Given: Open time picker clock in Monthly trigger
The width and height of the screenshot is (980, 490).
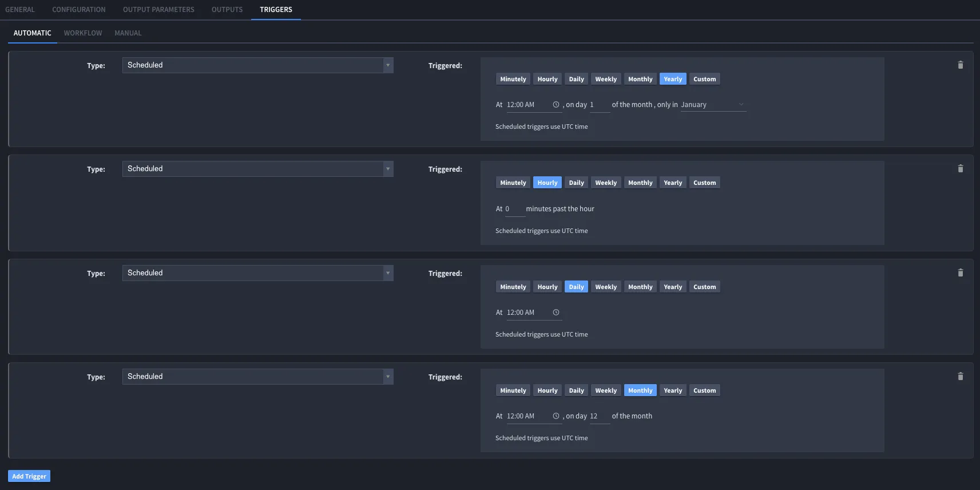Looking at the screenshot, I should [556, 416].
